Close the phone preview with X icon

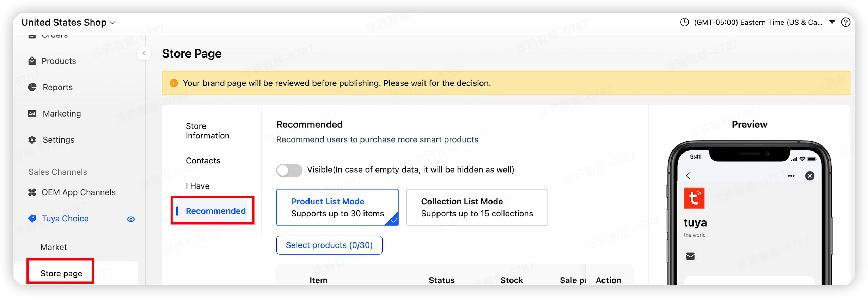(810, 176)
